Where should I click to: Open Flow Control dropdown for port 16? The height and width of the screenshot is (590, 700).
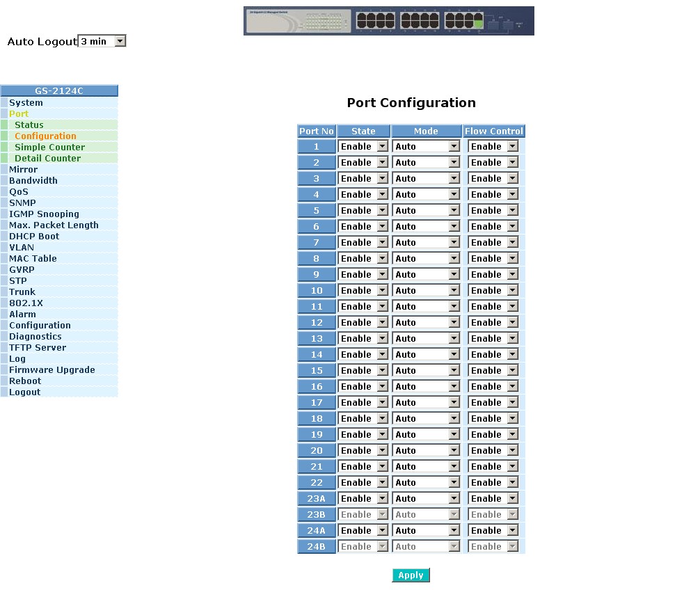493,386
